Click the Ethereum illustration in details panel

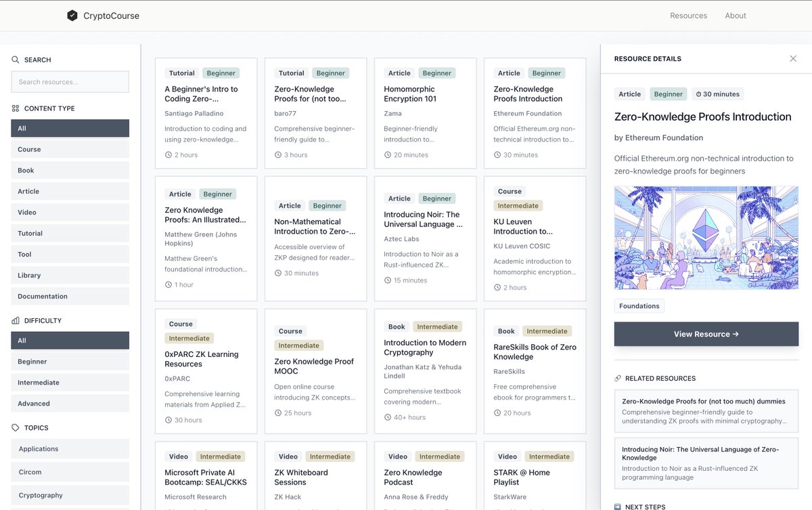(x=706, y=238)
